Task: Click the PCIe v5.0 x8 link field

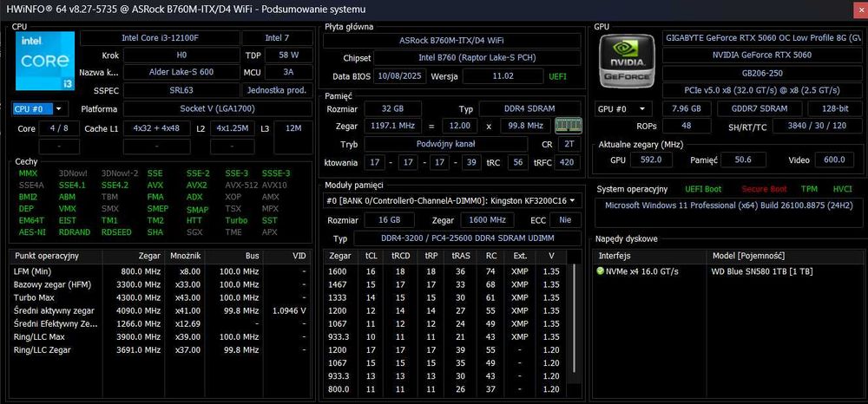Action: [x=762, y=90]
